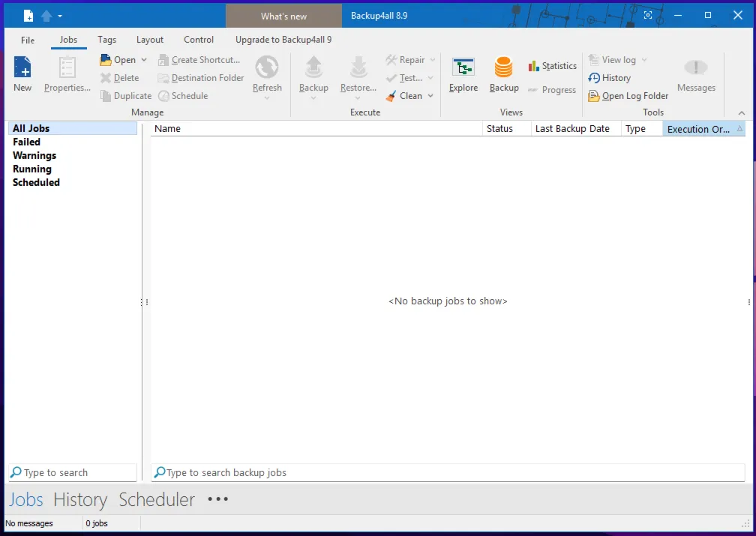Click the New backup job icon
The image size is (756, 536).
pyautogui.click(x=22, y=67)
